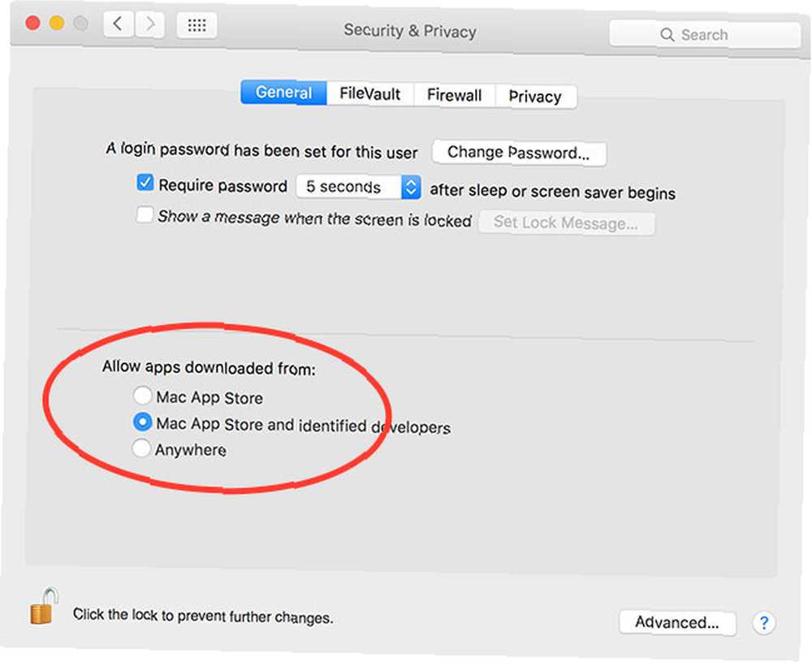This screenshot has height=663, width=812.
Task: Close the Security & Privacy window
Action: click(33, 23)
